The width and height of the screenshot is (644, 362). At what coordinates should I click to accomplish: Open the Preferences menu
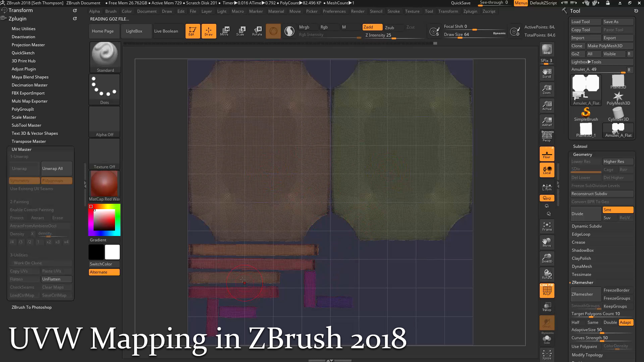click(x=334, y=11)
